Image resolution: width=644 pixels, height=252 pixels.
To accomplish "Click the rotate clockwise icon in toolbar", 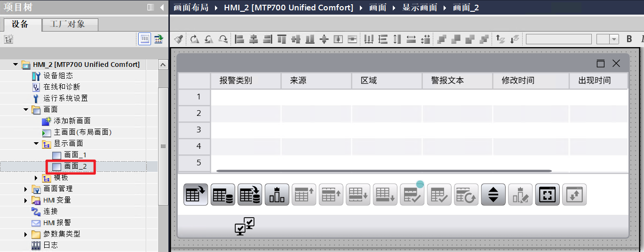I will coord(194,39).
